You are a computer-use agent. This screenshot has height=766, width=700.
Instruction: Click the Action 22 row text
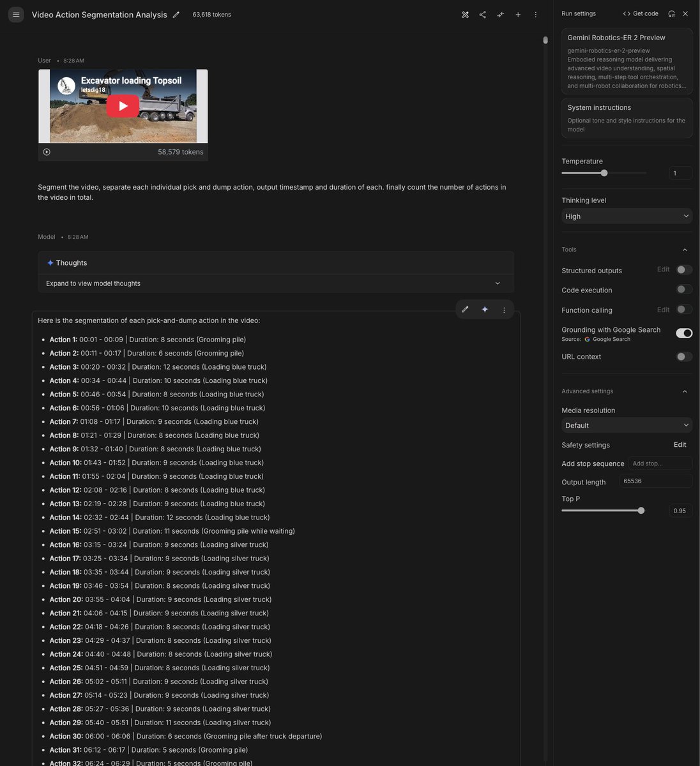[160, 627]
